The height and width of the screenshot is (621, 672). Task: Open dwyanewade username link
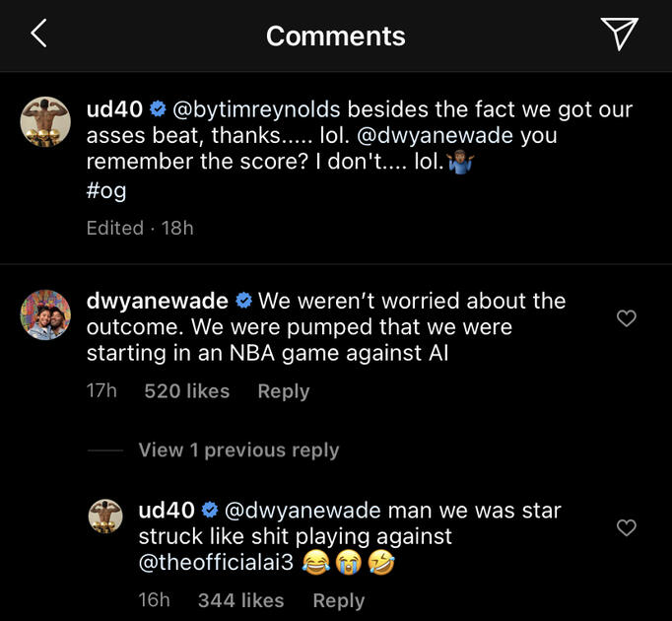[x=157, y=301]
